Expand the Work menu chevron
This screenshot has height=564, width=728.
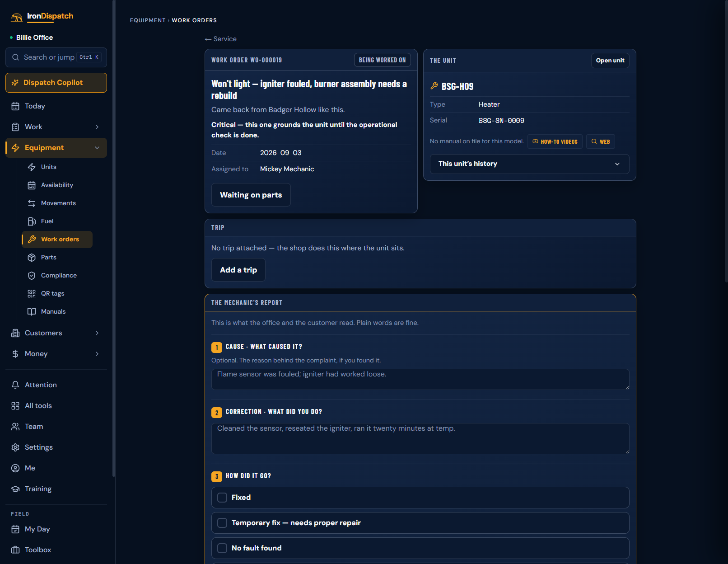tap(97, 127)
